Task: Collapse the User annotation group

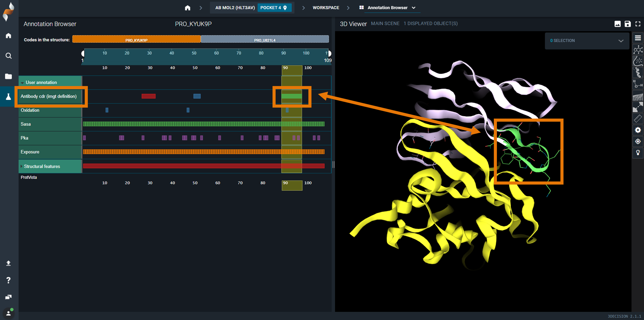Action: 22,83
